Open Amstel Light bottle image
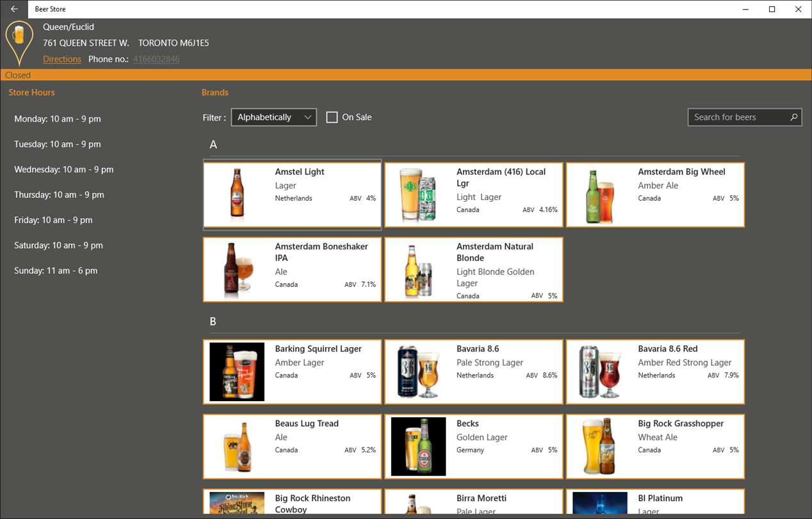The height and width of the screenshot is (519, 812). coord(237,195)
